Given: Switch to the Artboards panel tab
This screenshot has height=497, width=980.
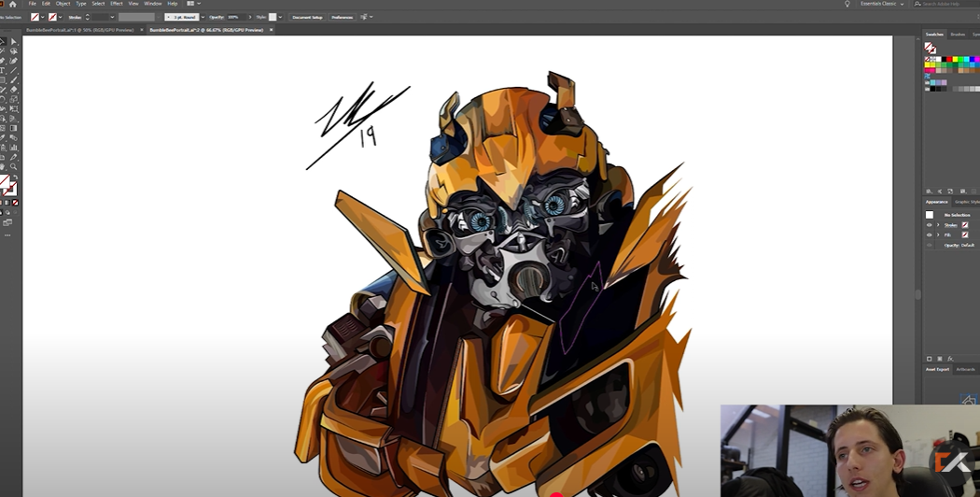Looking at the screenshot, I should click(x=966, y=369).
